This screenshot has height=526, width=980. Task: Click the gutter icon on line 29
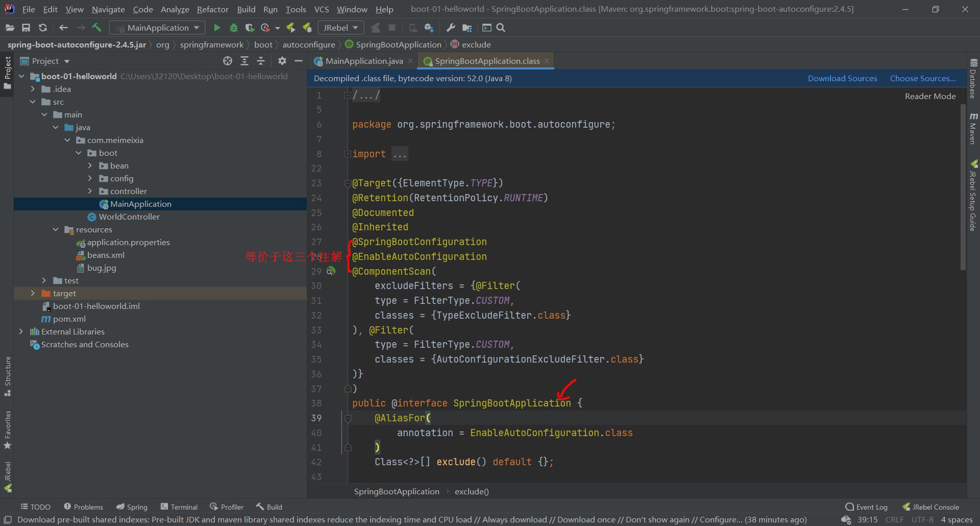(331, 271)
